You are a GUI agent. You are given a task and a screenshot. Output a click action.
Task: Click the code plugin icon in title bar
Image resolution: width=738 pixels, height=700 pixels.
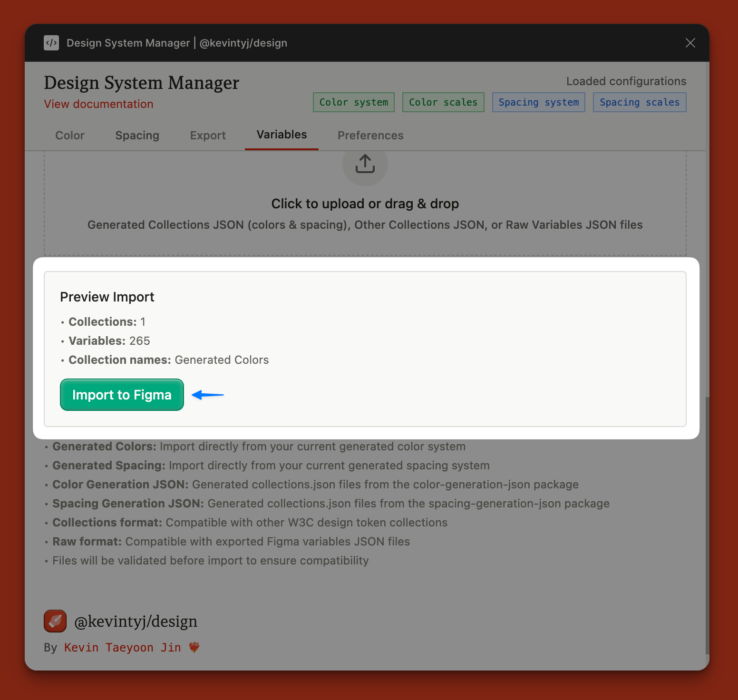pyautogui.click(x=51, y=43)
